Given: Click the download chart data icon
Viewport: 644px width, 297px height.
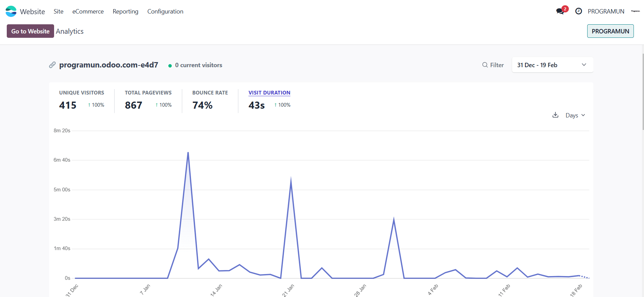Looking at the screenshot, I should pyautogui.click(x=555, y=115).
